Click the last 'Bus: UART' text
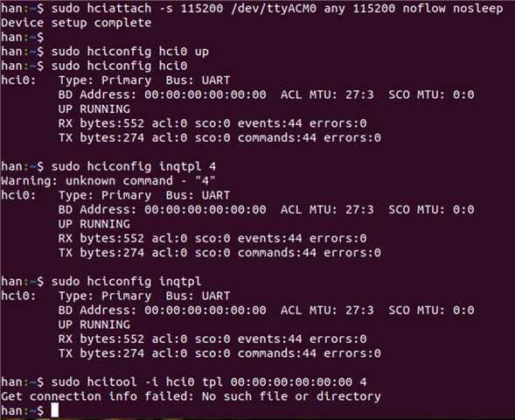This screenshot has height=420, width=515. (198, 296)
